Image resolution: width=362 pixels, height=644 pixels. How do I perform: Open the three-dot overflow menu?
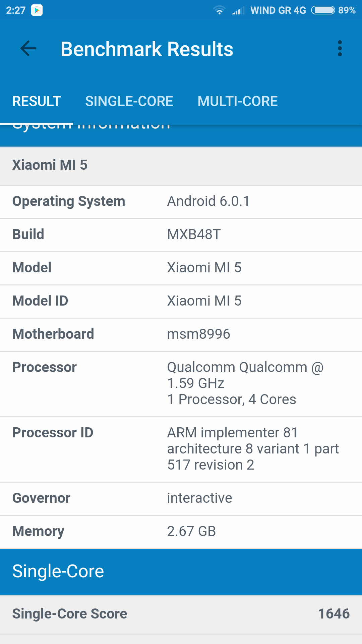tap(340, 49)
